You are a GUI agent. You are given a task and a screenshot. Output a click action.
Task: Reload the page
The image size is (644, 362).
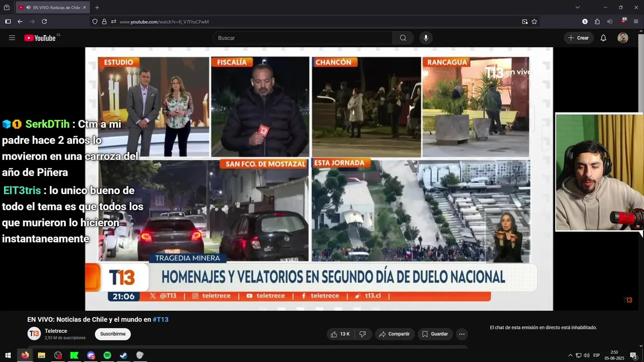coord(44,22)
